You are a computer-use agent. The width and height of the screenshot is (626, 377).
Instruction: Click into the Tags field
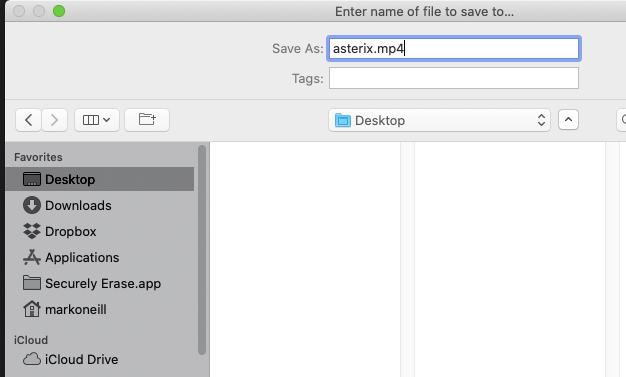point(454,78)
